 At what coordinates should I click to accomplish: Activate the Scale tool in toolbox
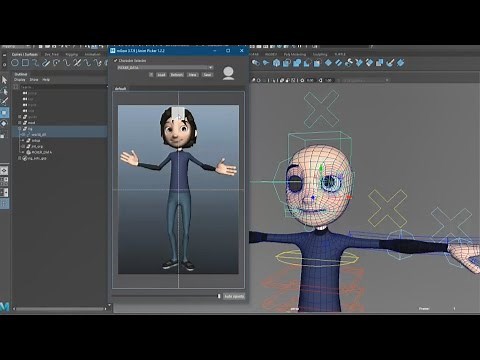tap(3, 135)
